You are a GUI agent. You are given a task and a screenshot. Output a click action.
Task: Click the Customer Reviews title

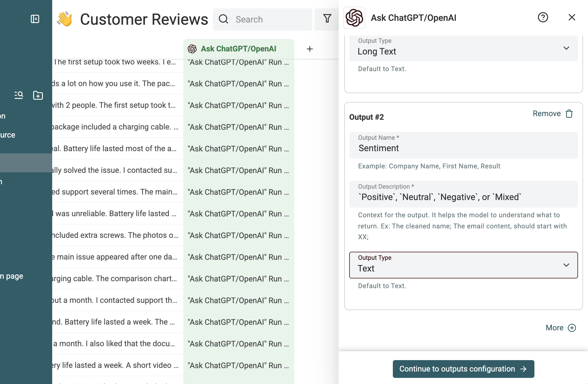coord(144,19)
